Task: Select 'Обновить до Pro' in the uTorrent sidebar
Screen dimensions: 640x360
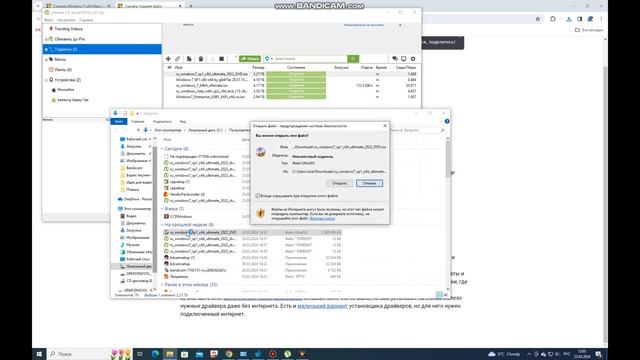Action: pyautogui.click(x=69, y=39)
